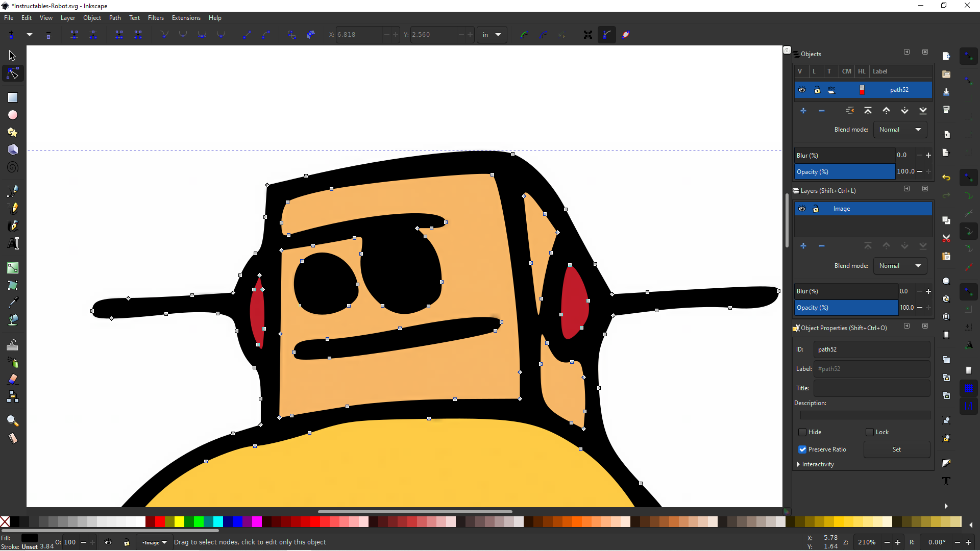Viewport: 980px width, 551px height.
Task: Insert a new node with the toolbar icon
Action: click(x=11, y=35)
